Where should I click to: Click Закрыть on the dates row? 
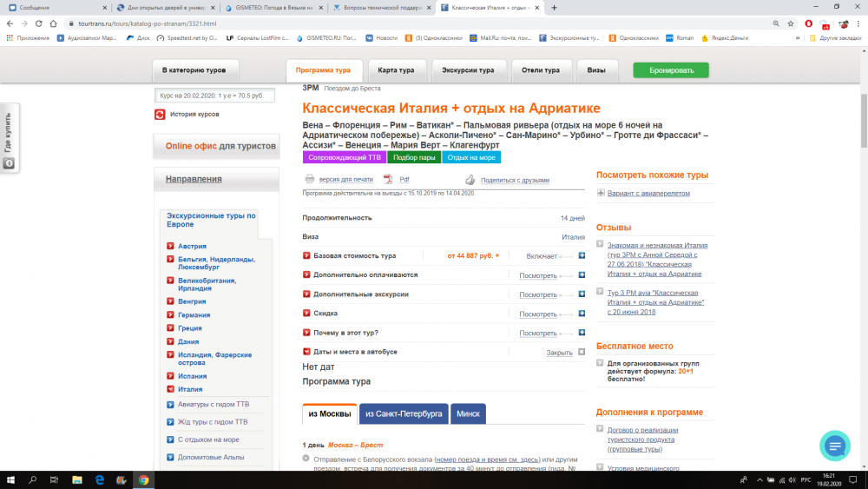tap(559, 353)
